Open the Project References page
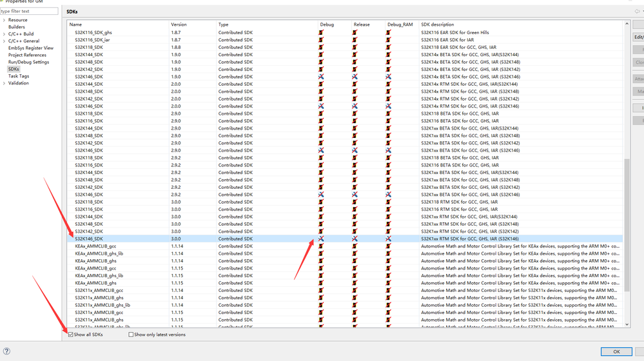This screenshot has width=644, height=361. (27, 55)
